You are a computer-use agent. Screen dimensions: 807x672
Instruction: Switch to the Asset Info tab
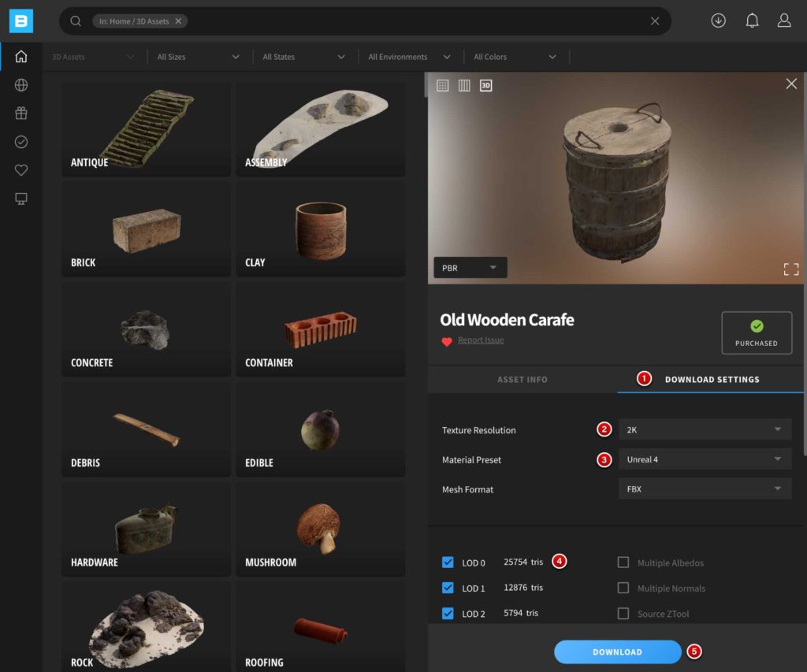point(522,380)
